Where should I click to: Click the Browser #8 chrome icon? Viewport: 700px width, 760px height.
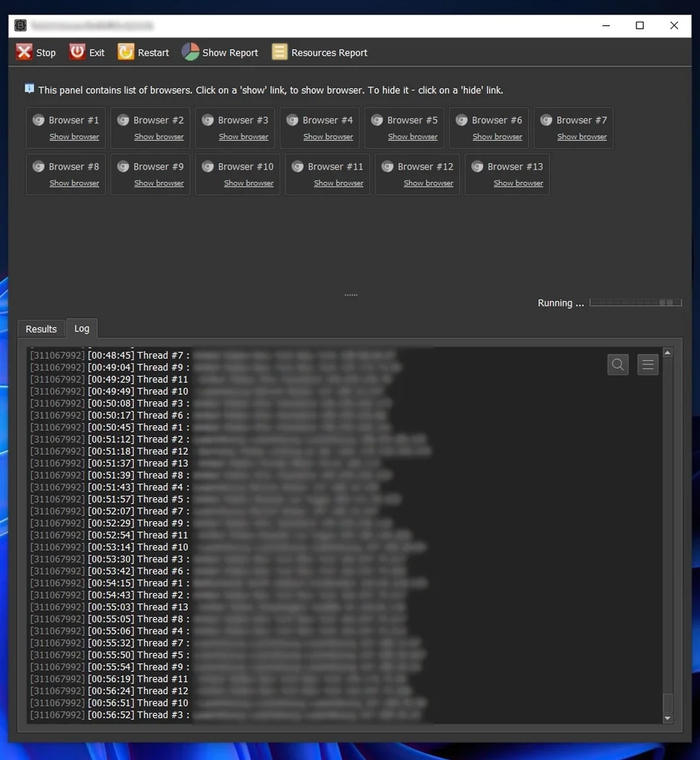click(38, 167)
